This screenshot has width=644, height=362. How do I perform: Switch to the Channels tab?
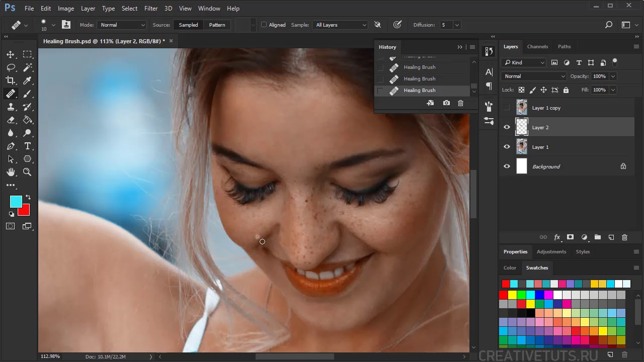pyautogui.click(x=537, y=47)
